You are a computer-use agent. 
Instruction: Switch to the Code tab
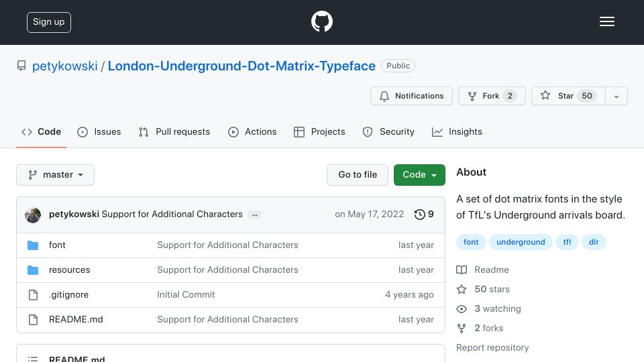pyautogui.click(x=41, y=132)
